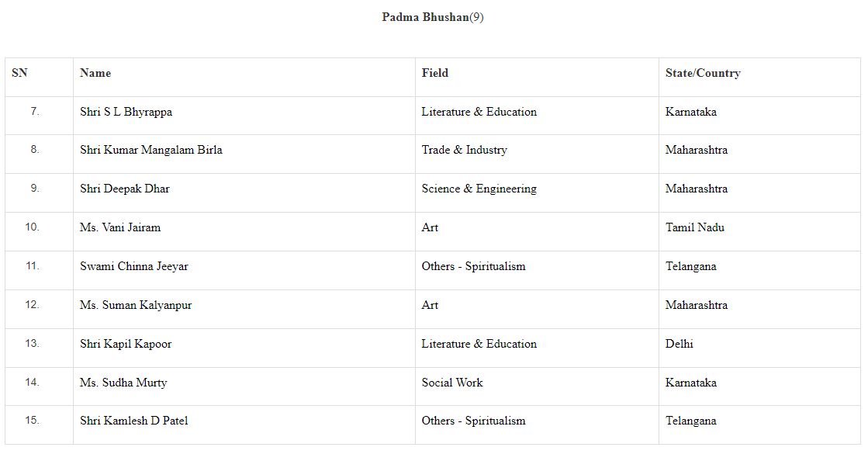This screenshot has height=454, width=868.
Task: Click the Name column header
Action: click(x=95, y=73)
